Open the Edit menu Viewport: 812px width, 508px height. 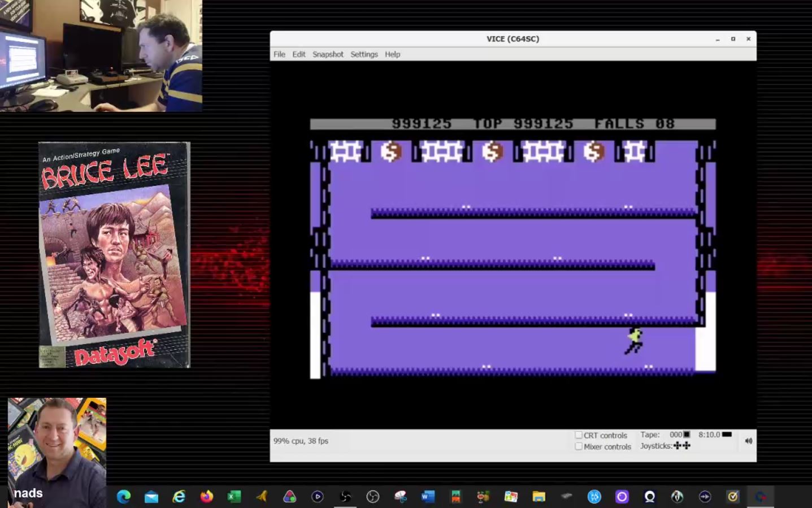299,54
